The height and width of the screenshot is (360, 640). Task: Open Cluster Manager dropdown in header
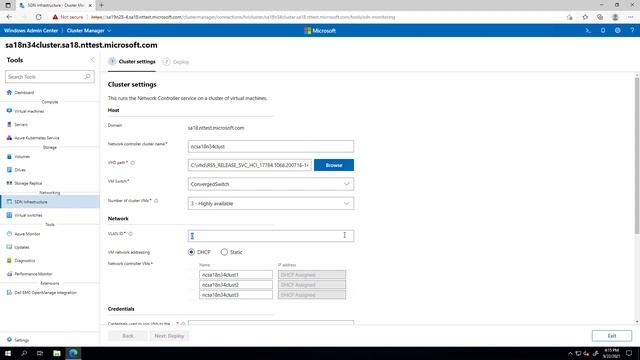click(89, 31)
